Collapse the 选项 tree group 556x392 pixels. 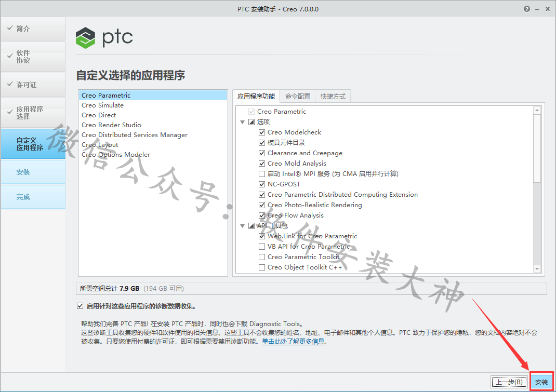[x=243, y=122]
